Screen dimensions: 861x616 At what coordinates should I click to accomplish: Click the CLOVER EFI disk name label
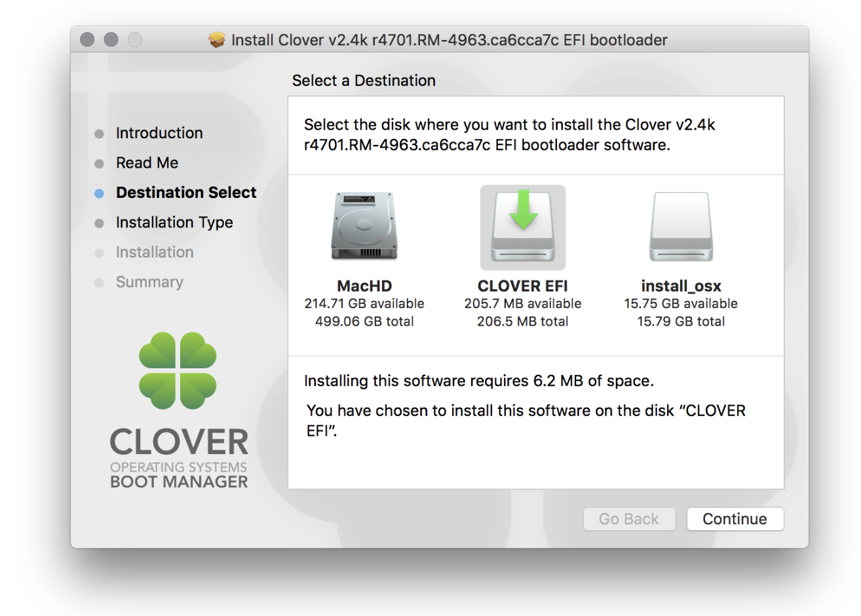tap(523, 286)
